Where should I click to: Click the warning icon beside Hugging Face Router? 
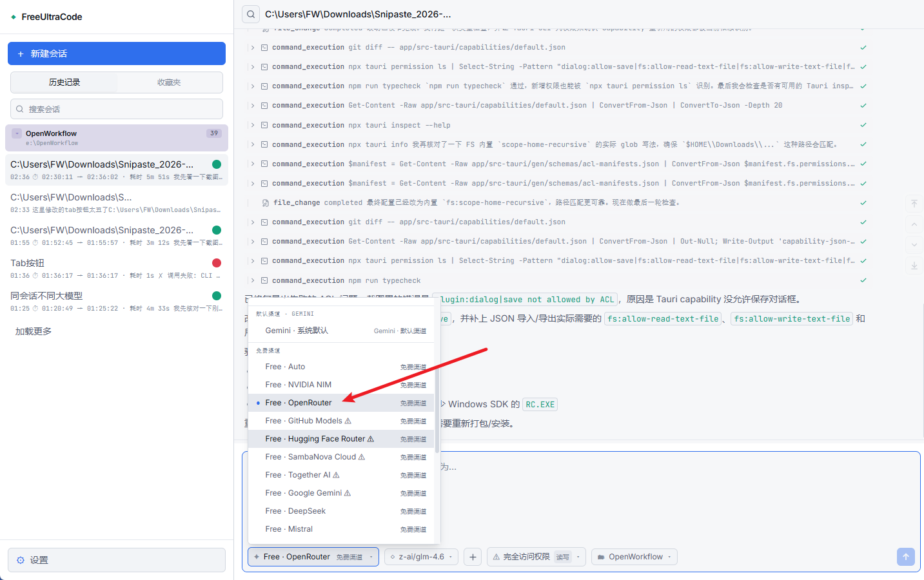coord(371,439)
